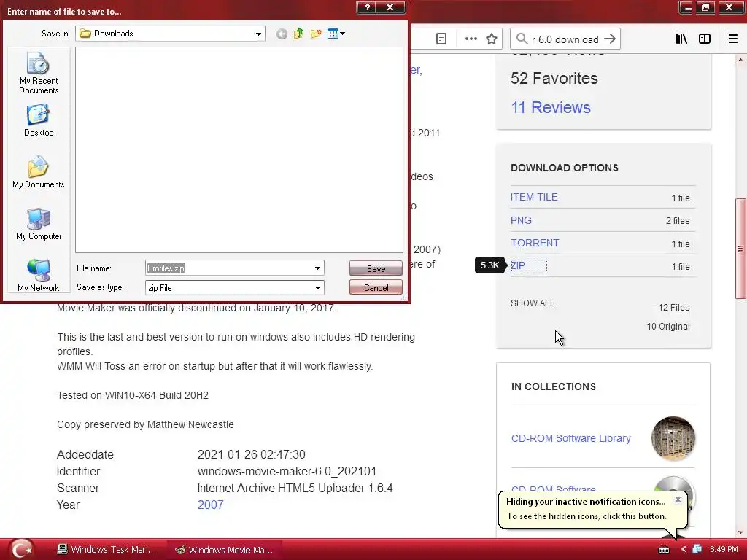
Task: Click SHOW ALL files
Action: [x=533, y=303]
